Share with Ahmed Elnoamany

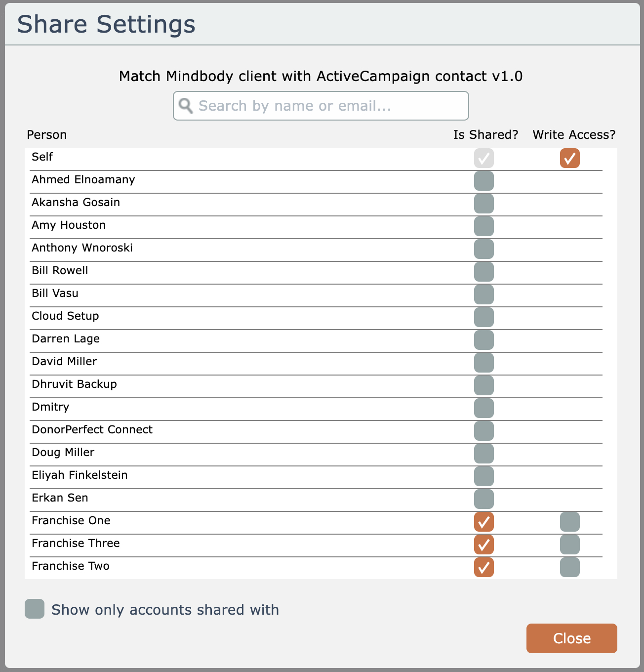pos(483,181)
